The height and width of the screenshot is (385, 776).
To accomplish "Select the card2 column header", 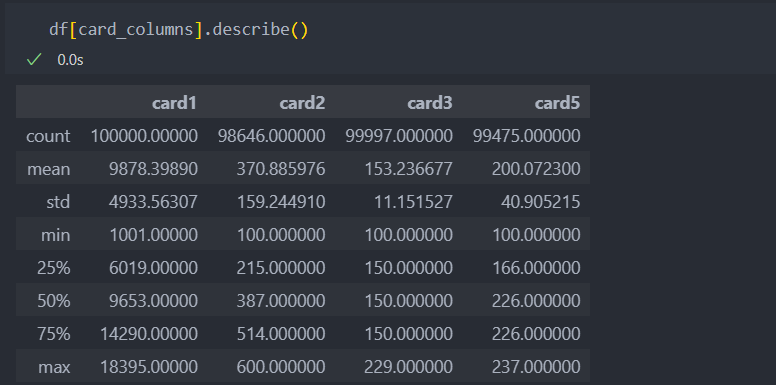I will [x=302, y=103].
